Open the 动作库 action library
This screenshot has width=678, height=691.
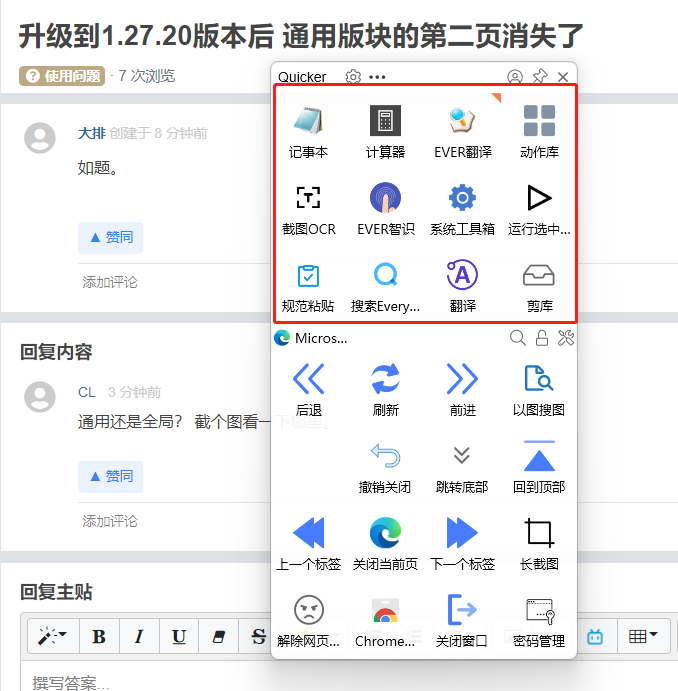click(539, 132)
